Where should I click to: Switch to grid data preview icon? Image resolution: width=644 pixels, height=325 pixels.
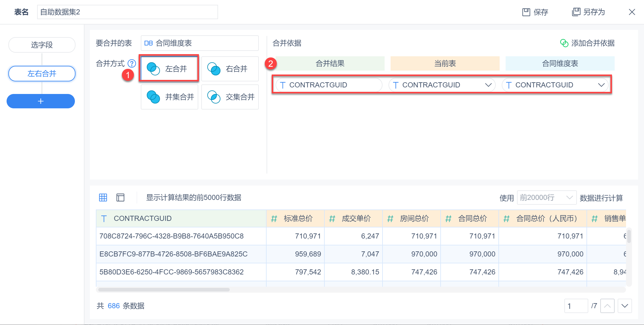(103, 198)
